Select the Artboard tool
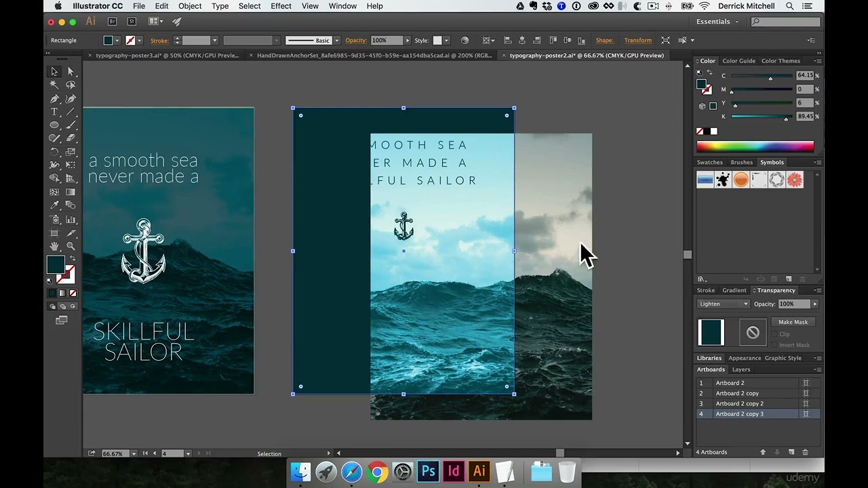 (54, 232)
